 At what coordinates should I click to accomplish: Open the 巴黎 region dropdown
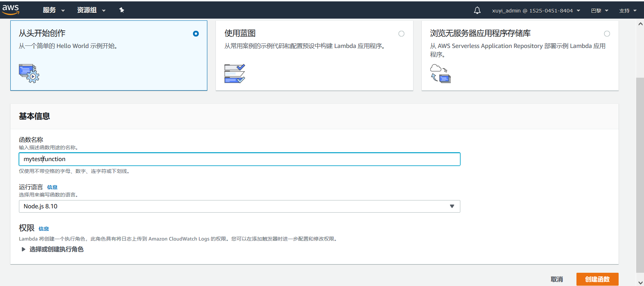tap(599, 11)
